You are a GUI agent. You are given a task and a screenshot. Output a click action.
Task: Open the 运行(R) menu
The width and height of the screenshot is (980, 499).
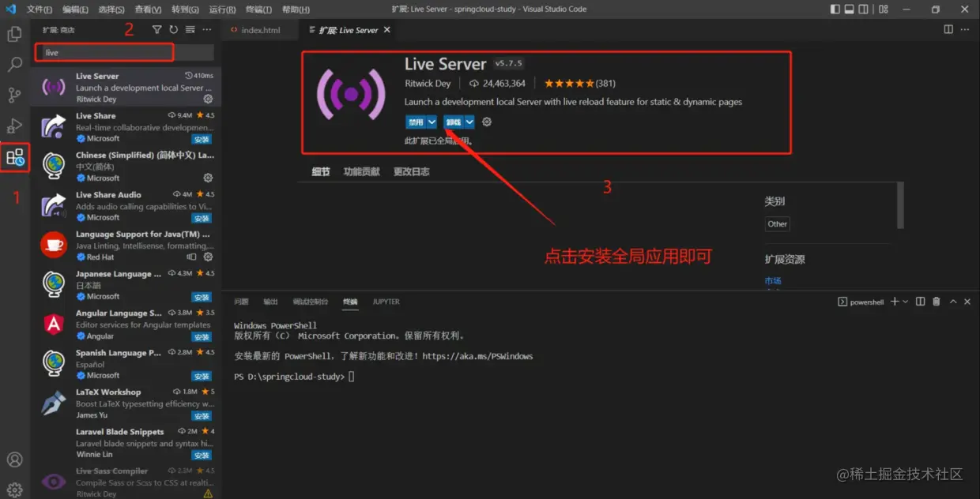(x=222, y=9)
